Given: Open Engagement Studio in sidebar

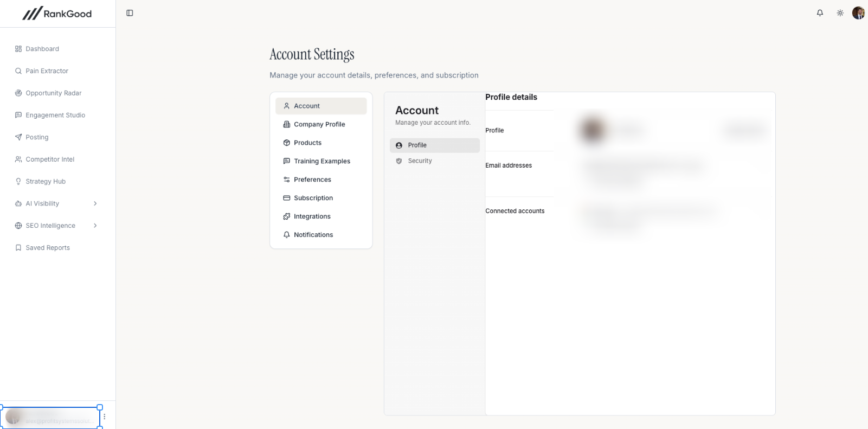Looking at the screenshot, I should pos(55,115).
